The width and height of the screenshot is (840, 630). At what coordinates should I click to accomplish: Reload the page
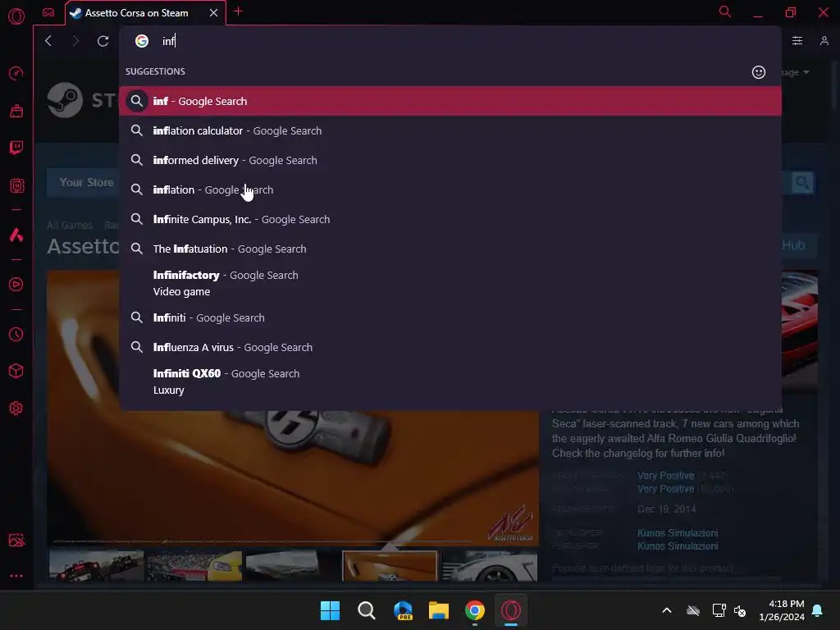point(103,41)
